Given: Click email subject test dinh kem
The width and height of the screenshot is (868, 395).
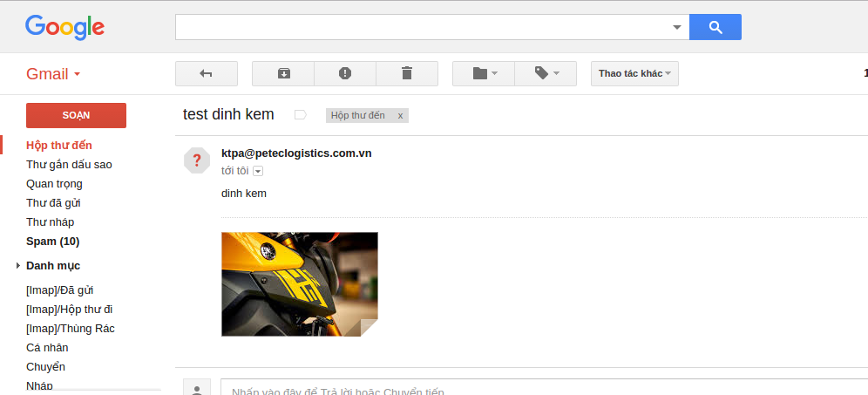Looking at the screenshot, I should (228, 114).
